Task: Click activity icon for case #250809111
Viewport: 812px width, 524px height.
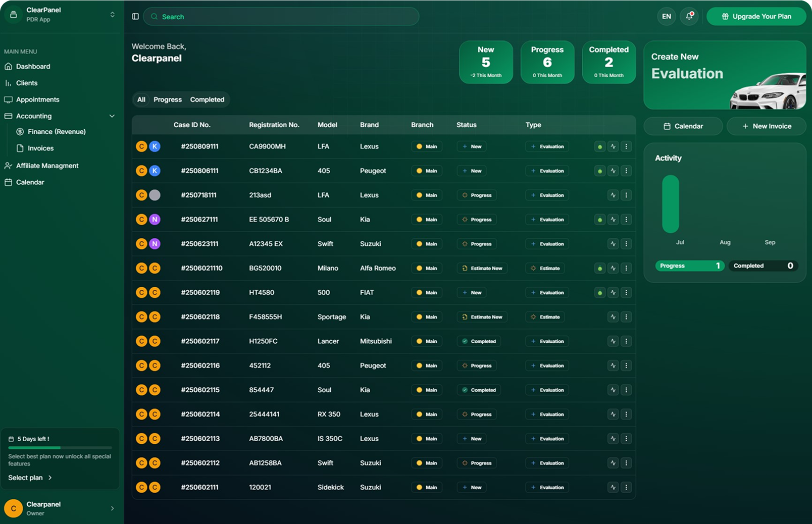Action: [613, 146]
